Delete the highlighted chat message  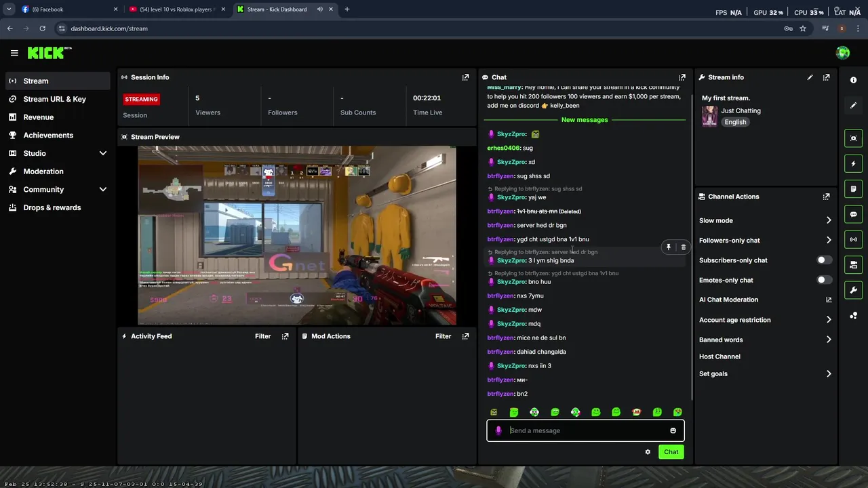[x=683, y=247]
